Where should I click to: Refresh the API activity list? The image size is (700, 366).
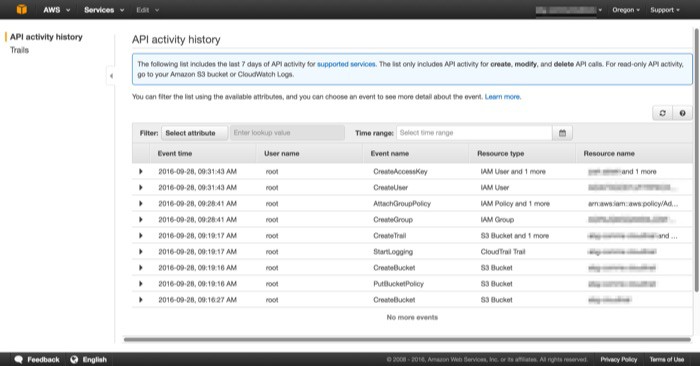point(662,113)
